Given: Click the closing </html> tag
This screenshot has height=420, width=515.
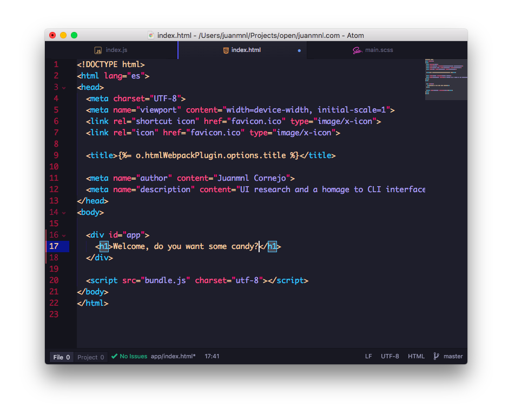Looking at the screenshot, I should click(93, 303).
